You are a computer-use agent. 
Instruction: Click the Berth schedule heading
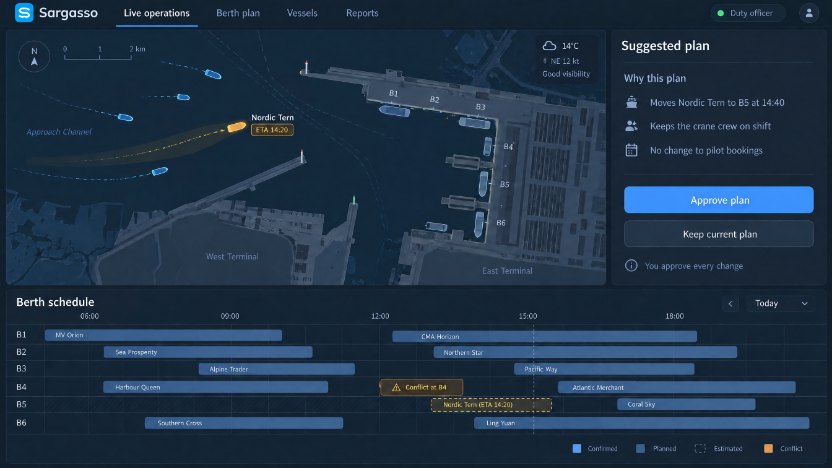tap(55, 302)
